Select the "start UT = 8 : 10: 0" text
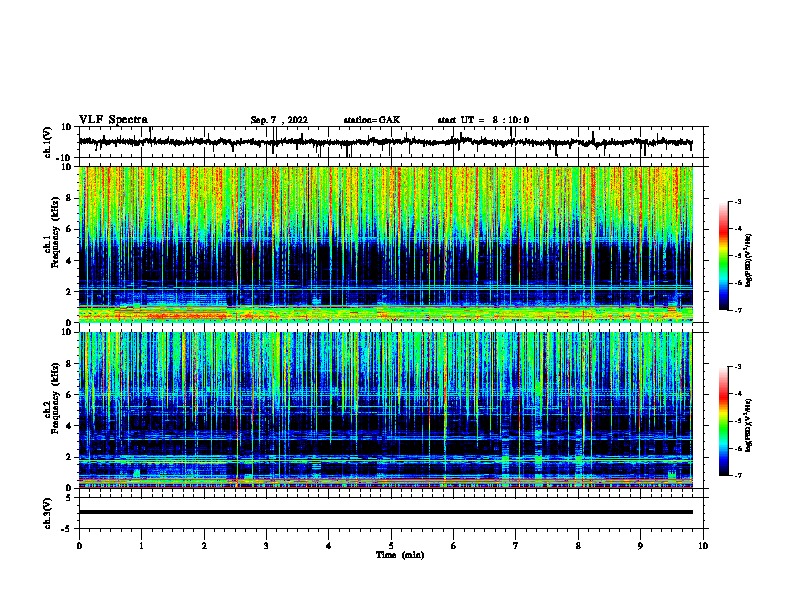792x612 pixels. [x=483, y=120]
